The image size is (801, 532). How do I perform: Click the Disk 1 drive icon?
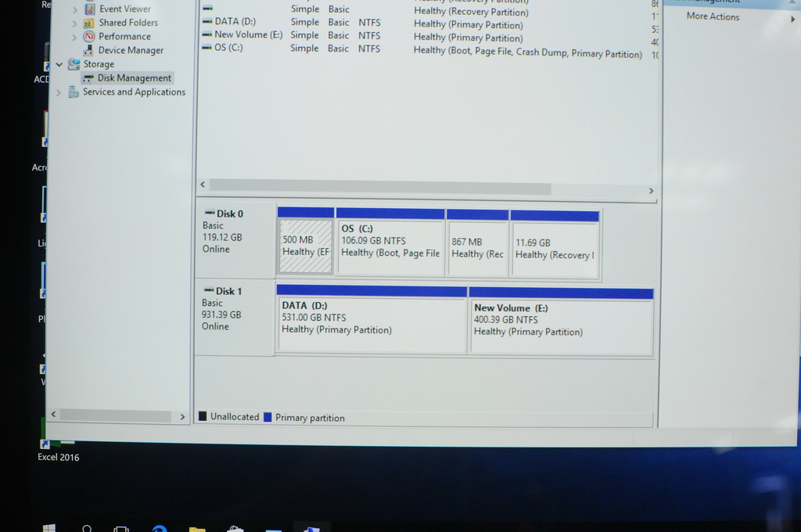pyautogui.click(x=208, y=289)
